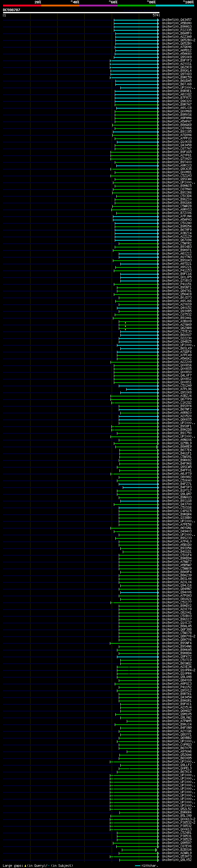Image resolution: width=197 pixels, height=868 pixels.
Task: Select hit label UniRef100_Q96320
Action: [x=176, y=101]
